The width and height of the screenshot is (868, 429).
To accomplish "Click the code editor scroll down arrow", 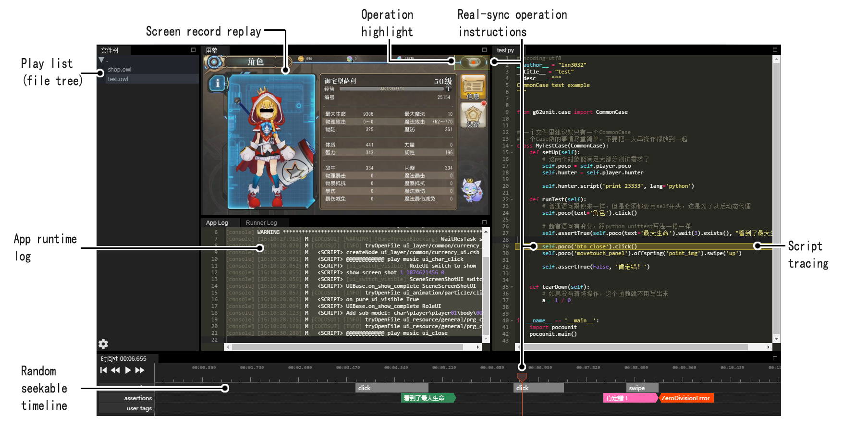I will click(776, 339).
